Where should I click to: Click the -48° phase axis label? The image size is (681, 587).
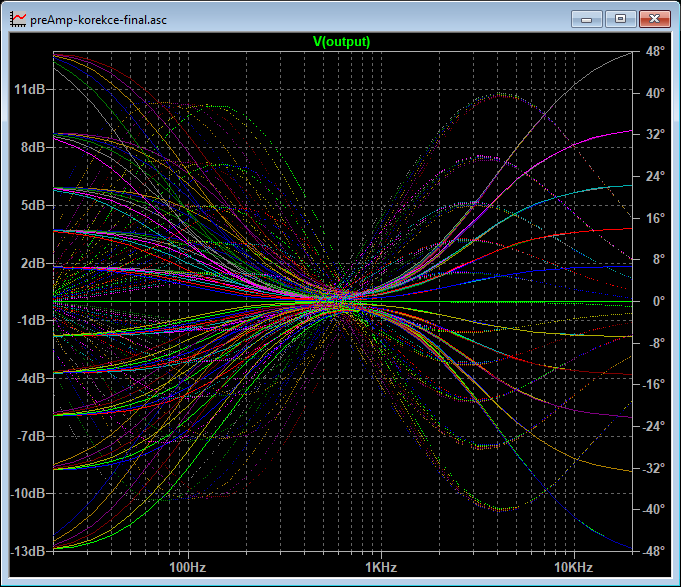coord(654,551)
